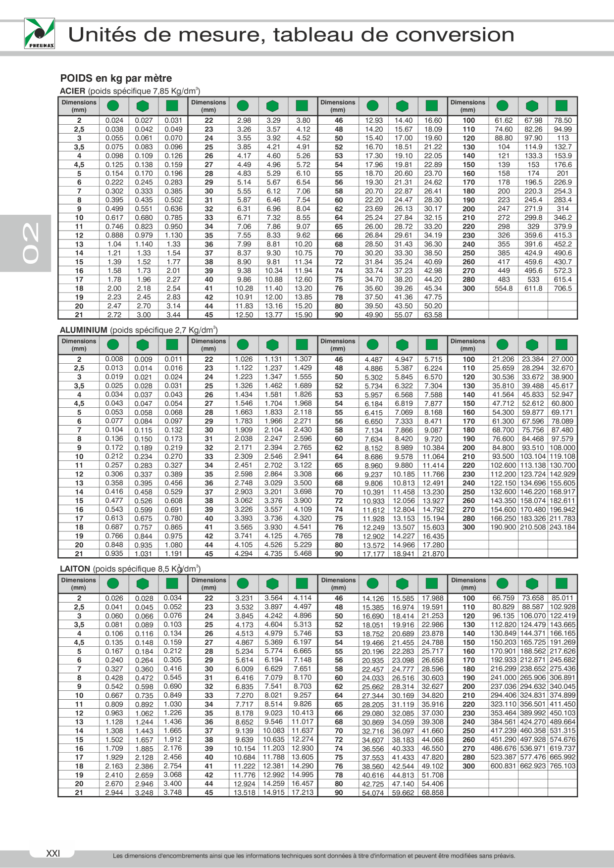This screenshot has height=868, width=614.
Task: Select the ACIER hexagon icon above 3.29
Action: (272, 106)
